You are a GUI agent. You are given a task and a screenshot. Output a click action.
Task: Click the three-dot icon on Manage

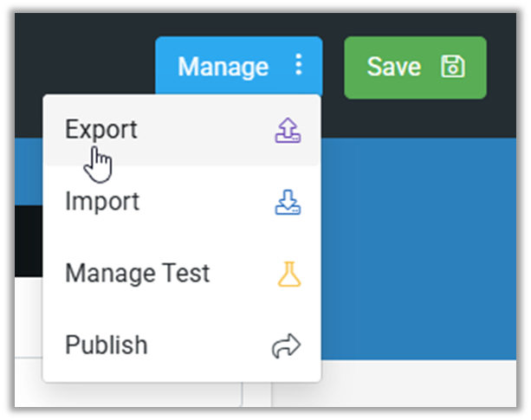click(299, 66)
